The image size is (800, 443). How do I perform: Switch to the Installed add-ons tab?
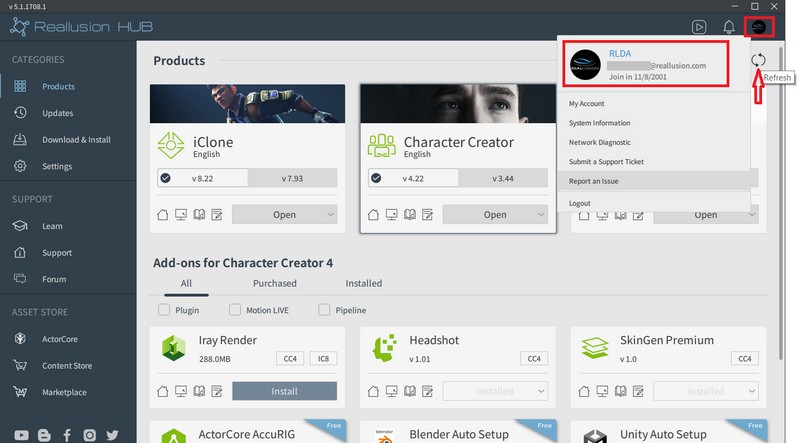363,283
